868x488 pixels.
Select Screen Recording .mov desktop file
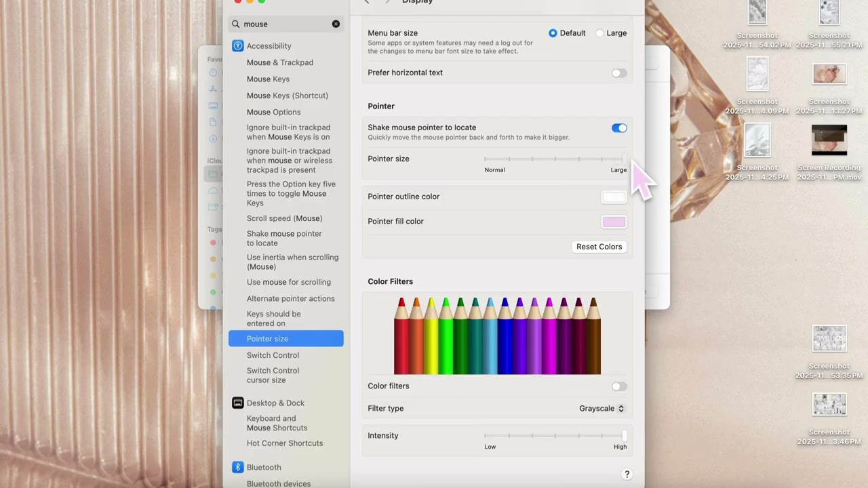(829, 153)
